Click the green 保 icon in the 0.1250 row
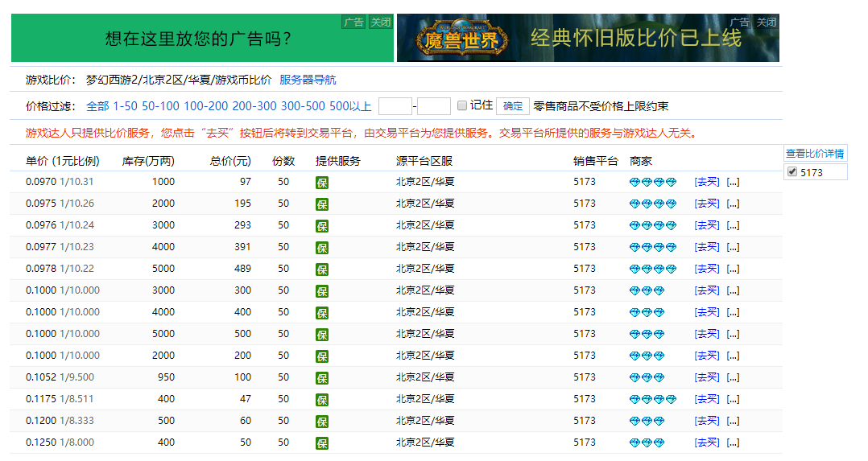Viewport: 868px width, 461px height. pos(322,443)
